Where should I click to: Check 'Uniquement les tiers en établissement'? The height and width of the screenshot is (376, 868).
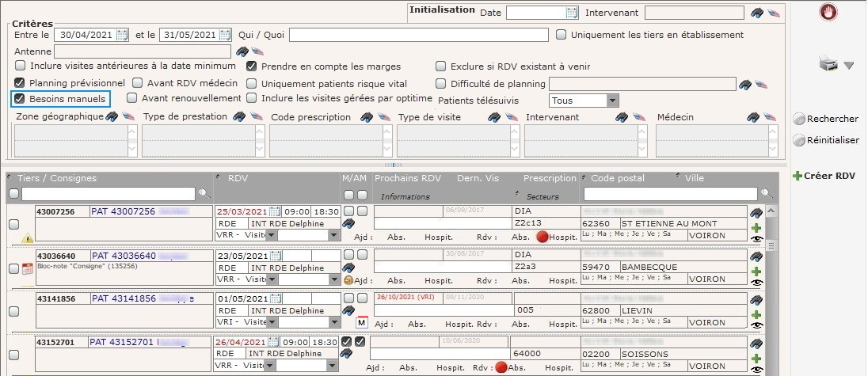562,34
